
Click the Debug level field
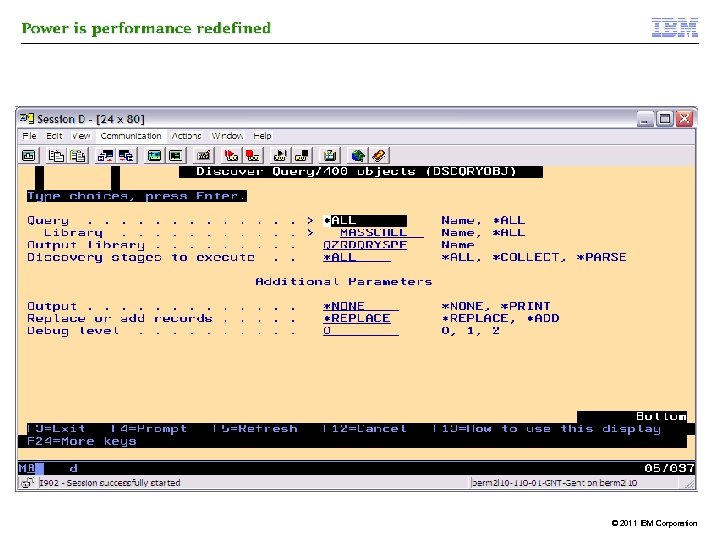coord(360,331)
